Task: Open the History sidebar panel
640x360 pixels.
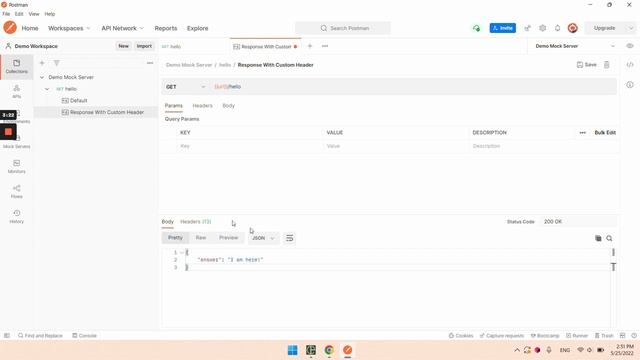Action: click(x=16, y=216)
